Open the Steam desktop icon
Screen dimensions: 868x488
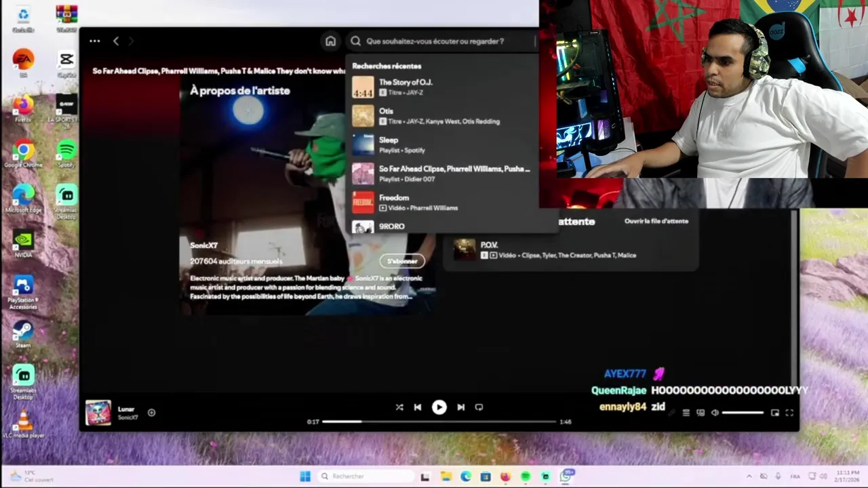tap(23, 335)
